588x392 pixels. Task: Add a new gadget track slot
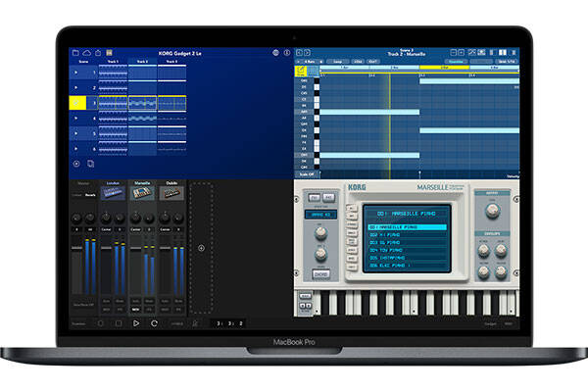coord(201,248)
